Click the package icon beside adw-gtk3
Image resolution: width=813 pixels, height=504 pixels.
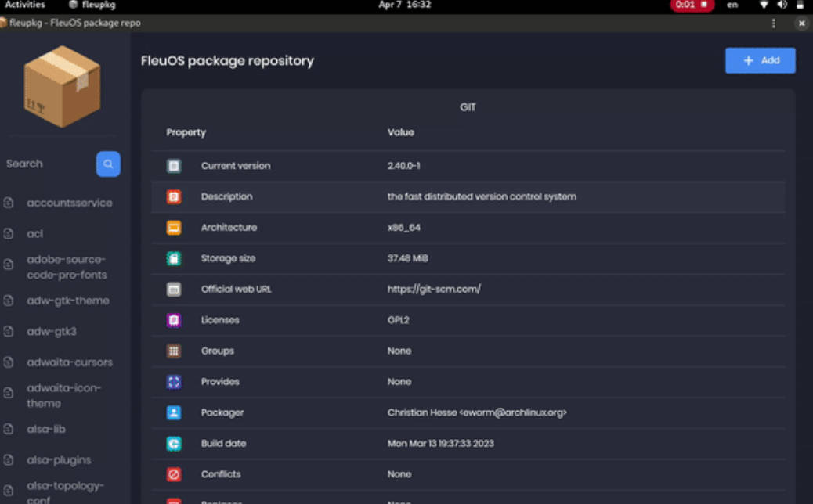[9, 332]
